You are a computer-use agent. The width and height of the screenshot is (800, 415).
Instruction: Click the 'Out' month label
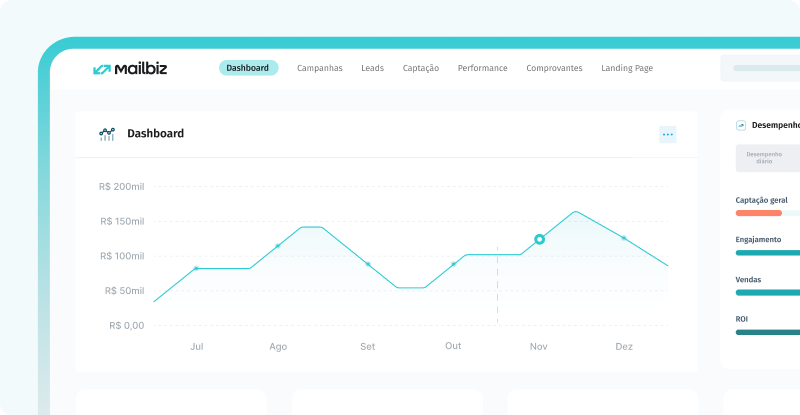pyautogui.click(x=453, y=346)
